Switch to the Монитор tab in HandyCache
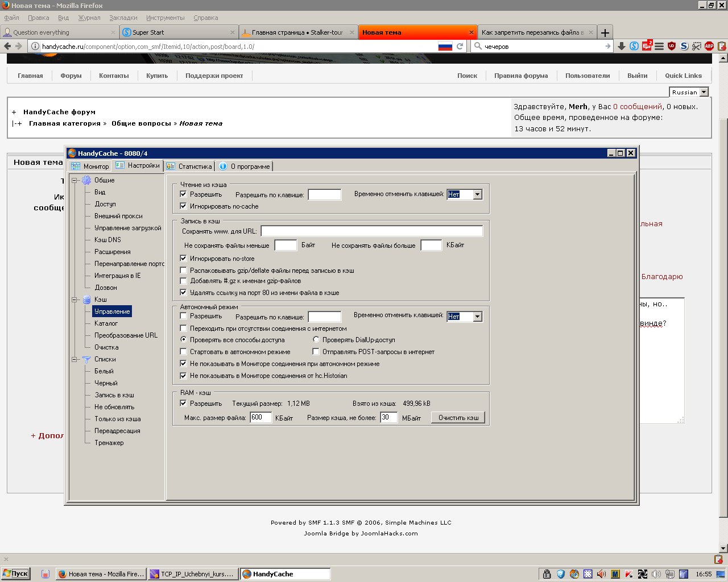 click(x=90, y=167)
